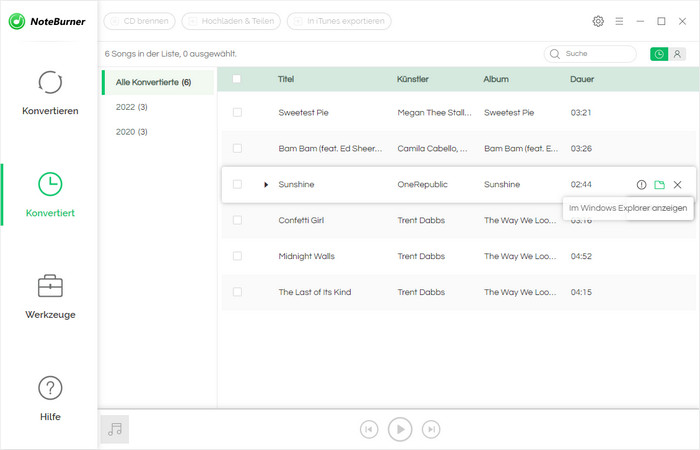Tick the checkbox for The Last of Its Kind
The image size is (700, 450).
click(237, 292)
